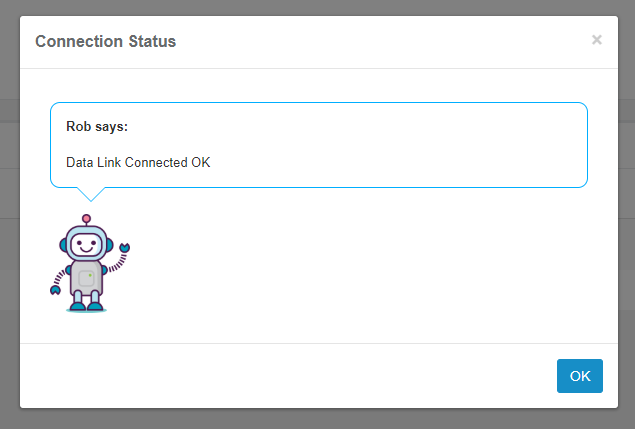Click the robot's gray chest panel

[x=86, y=278]
